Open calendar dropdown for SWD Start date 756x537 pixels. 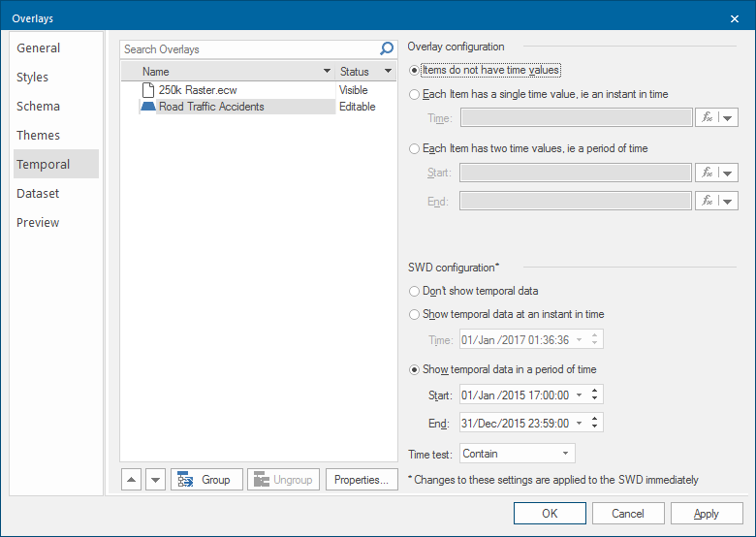(579, 395)
